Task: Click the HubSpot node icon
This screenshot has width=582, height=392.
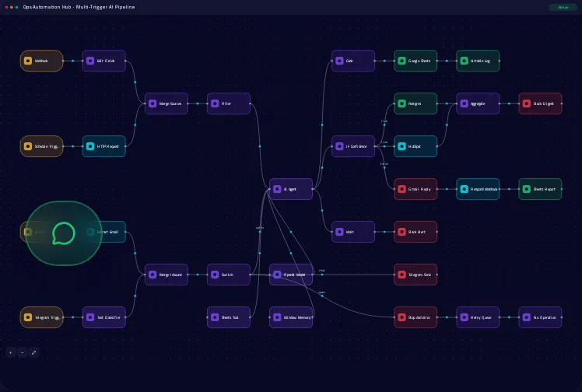Action: point(402,146)
